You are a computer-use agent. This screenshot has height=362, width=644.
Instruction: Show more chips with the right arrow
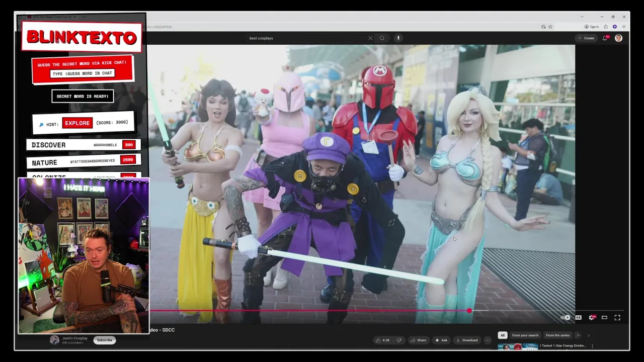[588, 335]
